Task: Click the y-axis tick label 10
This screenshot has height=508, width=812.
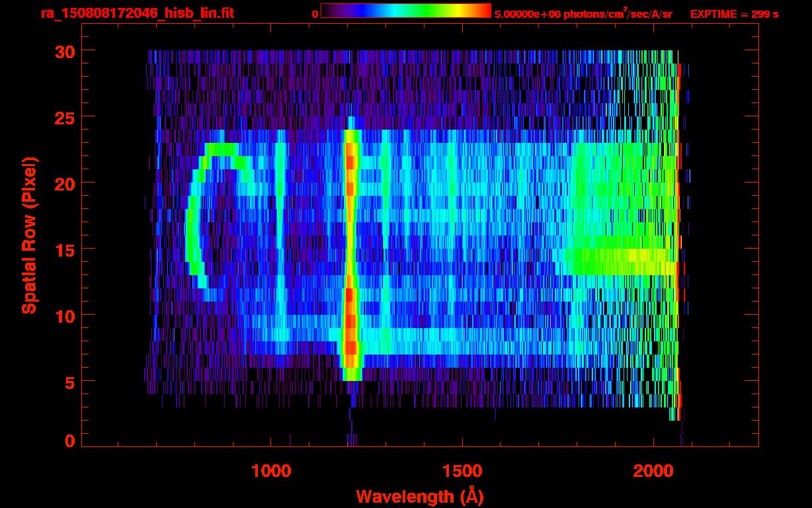Action: pos(64,316)
